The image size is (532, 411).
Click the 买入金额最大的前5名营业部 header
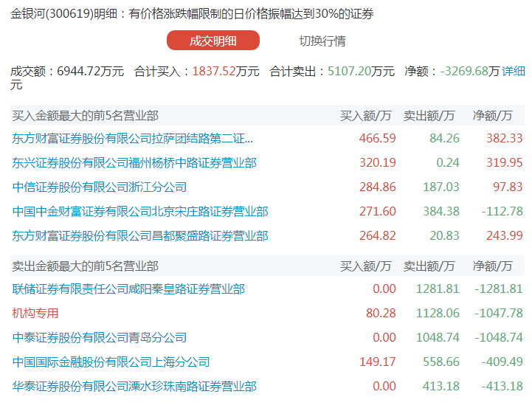click(85, 116)
